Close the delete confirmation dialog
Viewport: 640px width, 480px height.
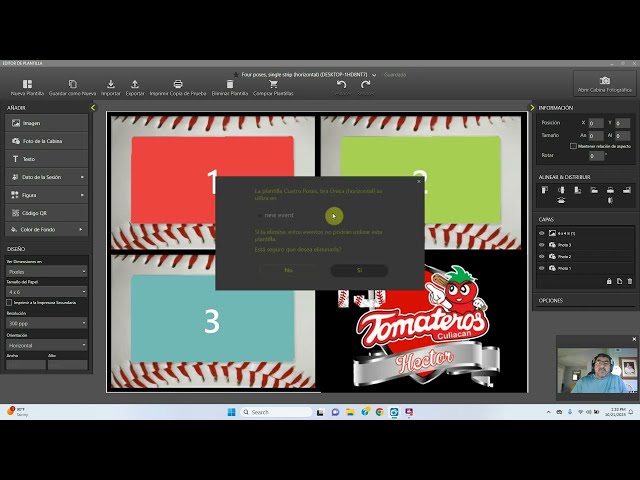click(419, 181)
